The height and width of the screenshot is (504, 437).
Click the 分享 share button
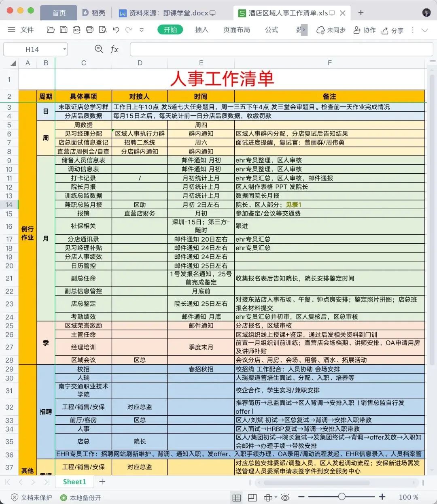pyautogui.click(x=392, y=30)
